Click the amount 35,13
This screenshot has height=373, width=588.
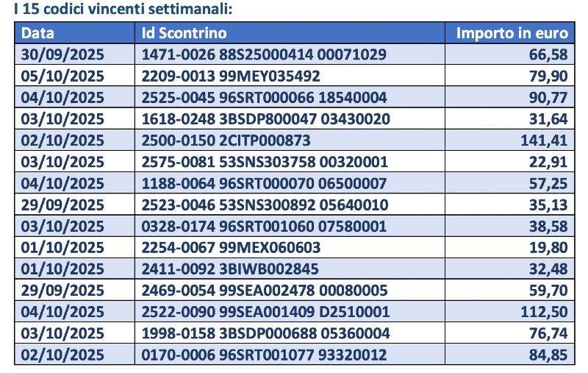coord(548,205)
